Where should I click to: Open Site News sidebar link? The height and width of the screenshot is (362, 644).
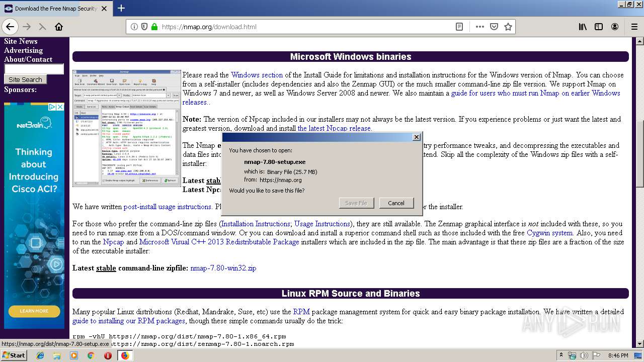click(x=21, y=41)
